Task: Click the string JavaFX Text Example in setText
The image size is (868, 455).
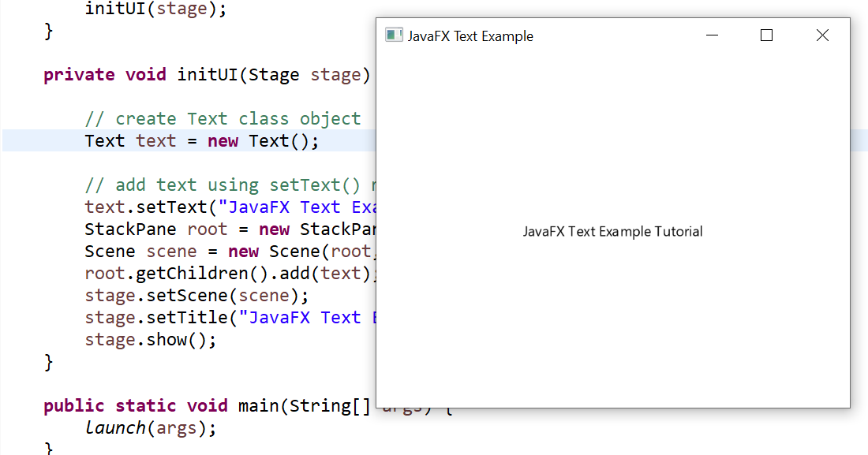Action: pos(300,207)
